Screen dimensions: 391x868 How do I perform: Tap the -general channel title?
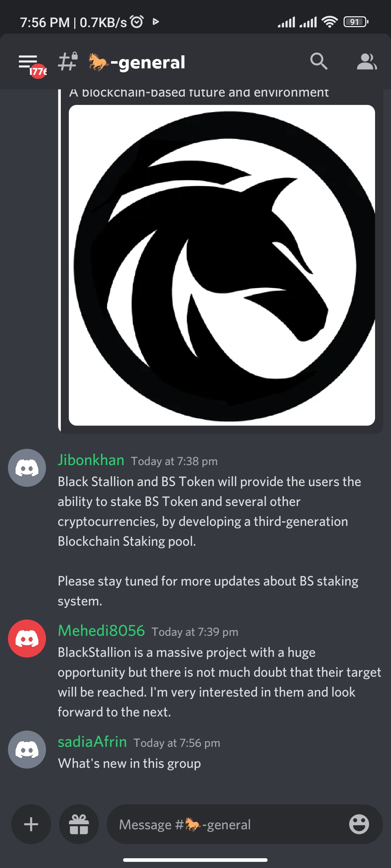(137, 62)
